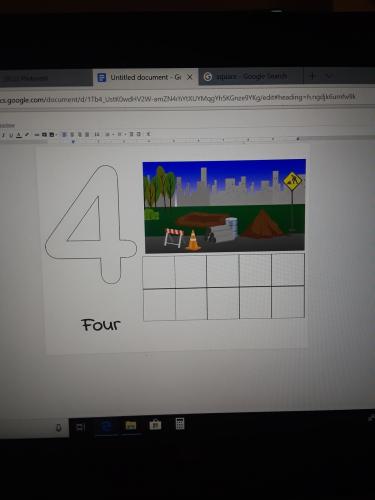Image resolution: width=375 pixels, height=500 pixels.
Task: Toggle underline formatting in the toolbar
Action: 11,135
